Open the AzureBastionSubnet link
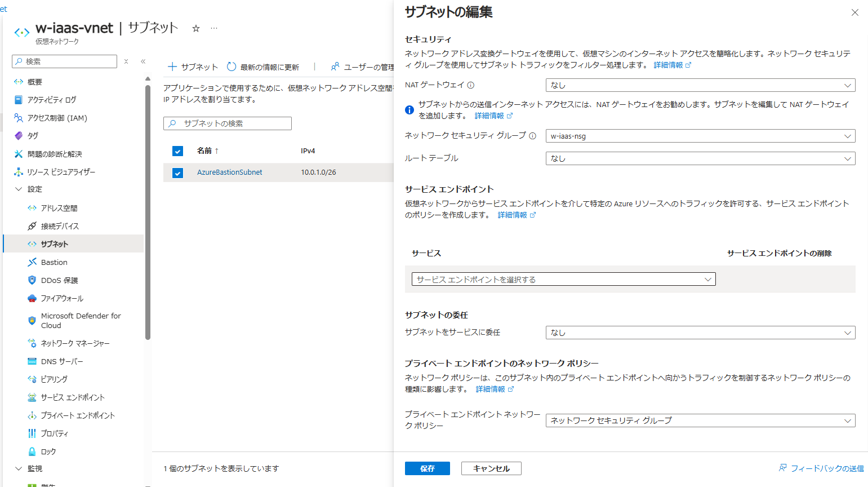This screenshot has height=487, width=868. (229, 172)
